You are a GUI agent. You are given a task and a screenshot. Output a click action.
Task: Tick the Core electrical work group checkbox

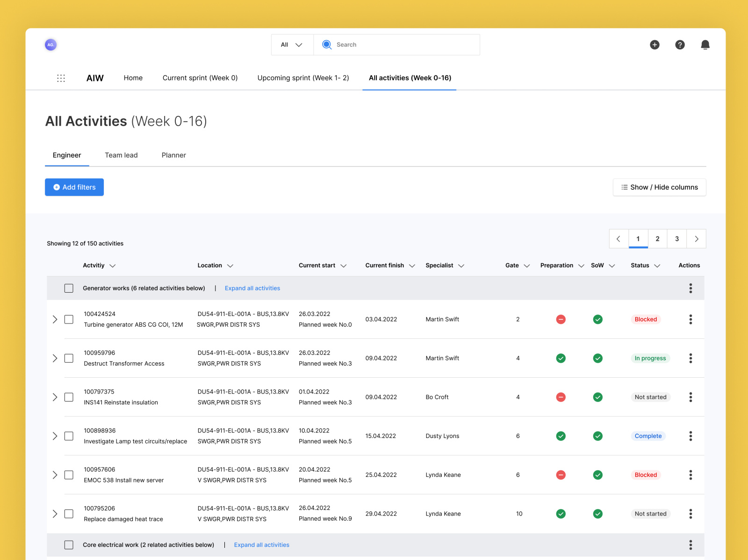coord(69,545)
